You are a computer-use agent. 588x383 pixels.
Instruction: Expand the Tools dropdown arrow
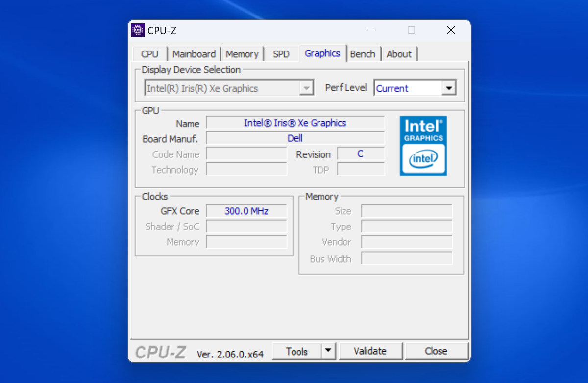pos(328,351)
